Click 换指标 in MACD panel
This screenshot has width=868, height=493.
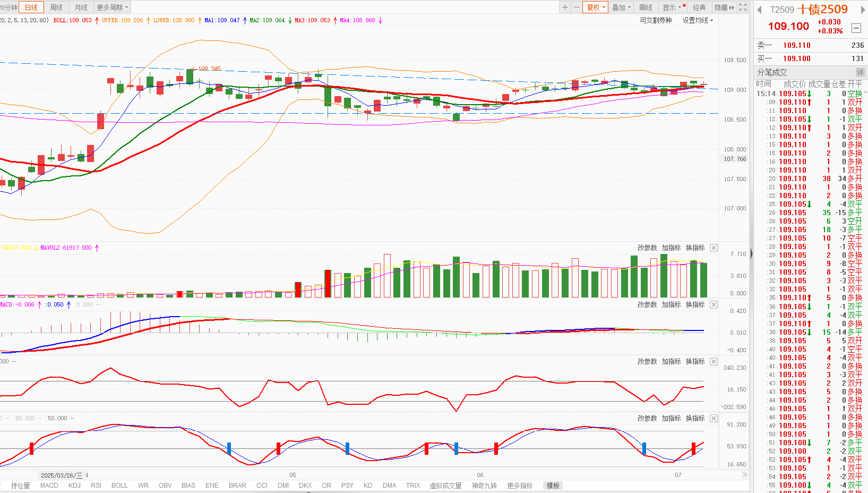tap(695, 305)
